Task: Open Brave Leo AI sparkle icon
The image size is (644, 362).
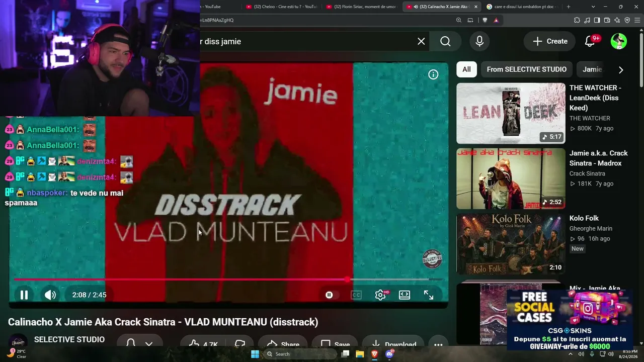Action: 617,20
